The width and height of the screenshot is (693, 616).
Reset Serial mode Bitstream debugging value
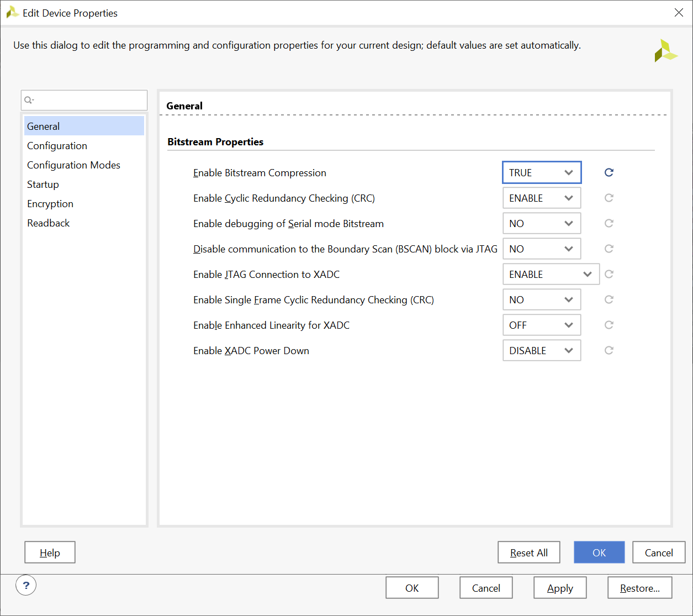pos(609,223)
